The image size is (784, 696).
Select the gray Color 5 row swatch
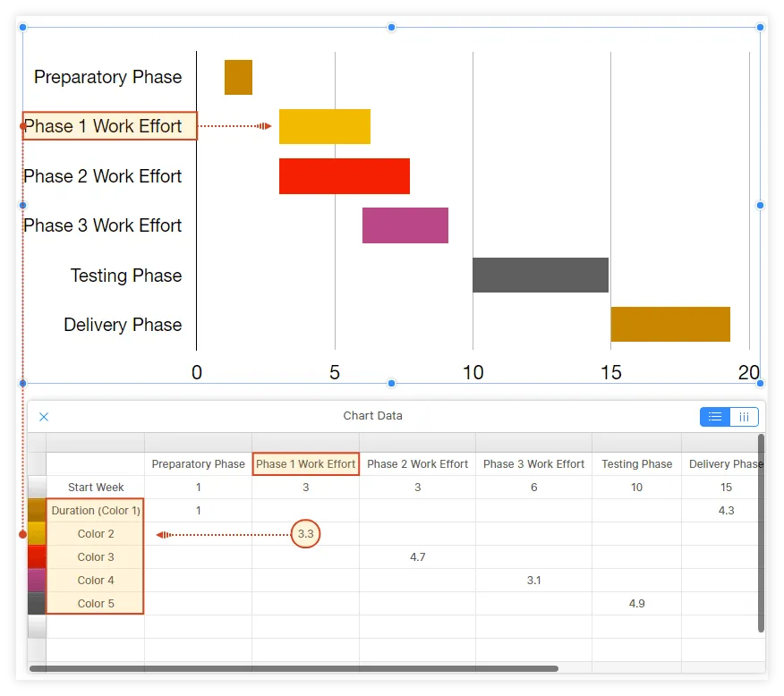click(x=37, y=604)
